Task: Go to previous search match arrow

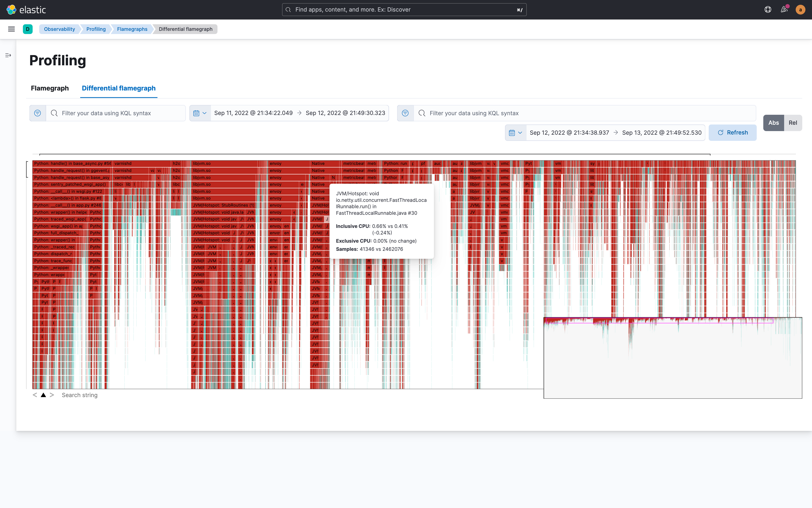Action: pyautogui.click(x=35, y=395)
